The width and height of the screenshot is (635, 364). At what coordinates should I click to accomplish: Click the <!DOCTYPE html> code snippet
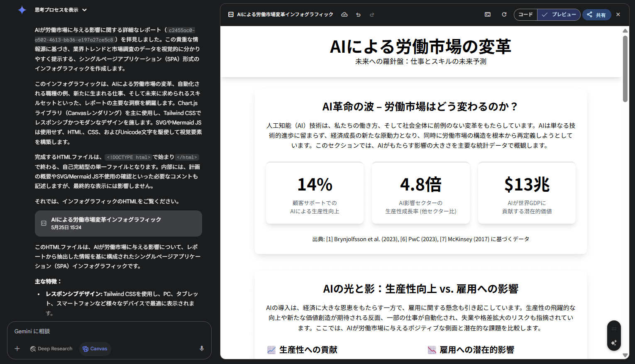click(x=128, y=157)
